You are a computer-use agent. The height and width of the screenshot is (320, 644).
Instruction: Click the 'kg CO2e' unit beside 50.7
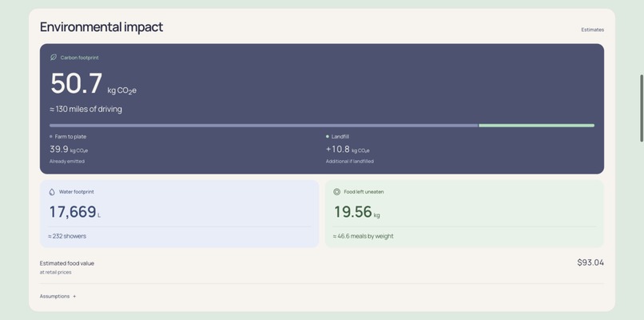(122, 91)
